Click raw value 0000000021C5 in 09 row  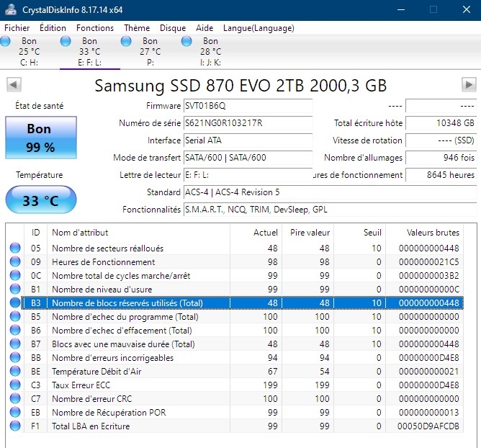(x=429, y=261)
